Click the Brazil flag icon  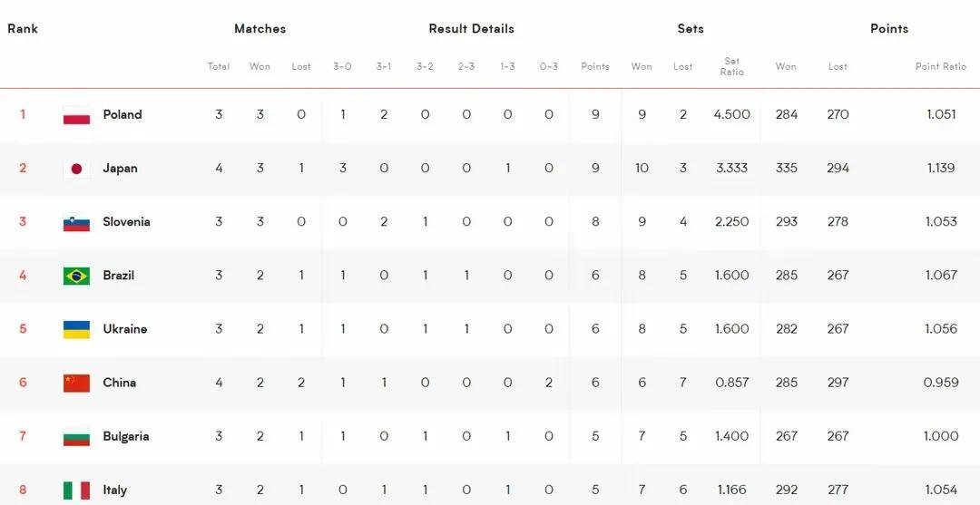coord(76,276)
